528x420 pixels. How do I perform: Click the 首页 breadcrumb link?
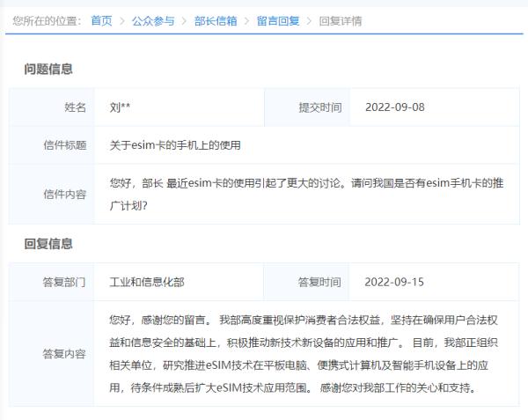(101, 20)
